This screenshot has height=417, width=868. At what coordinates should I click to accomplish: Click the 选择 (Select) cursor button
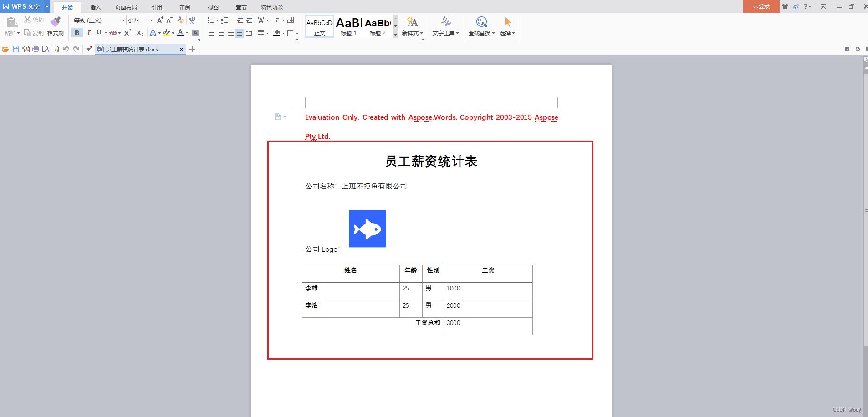point(507,26)
